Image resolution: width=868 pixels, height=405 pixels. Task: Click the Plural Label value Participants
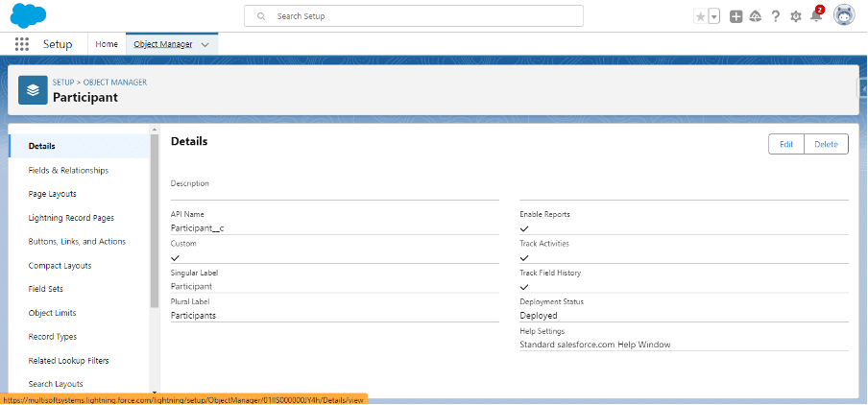(193, 316)
